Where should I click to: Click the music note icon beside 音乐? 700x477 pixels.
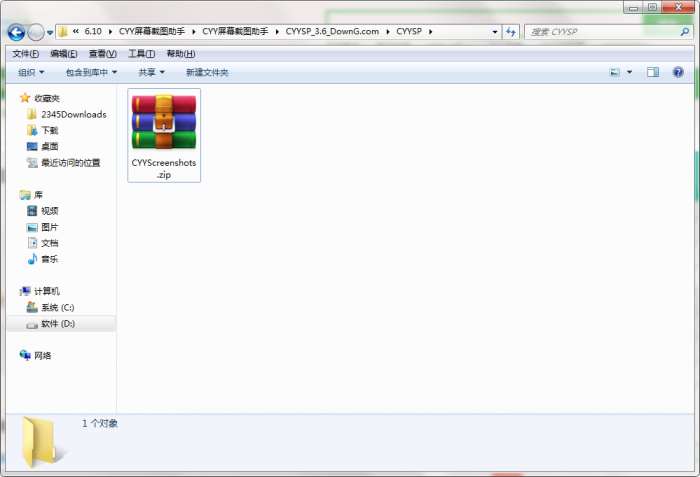click(32, 259)
